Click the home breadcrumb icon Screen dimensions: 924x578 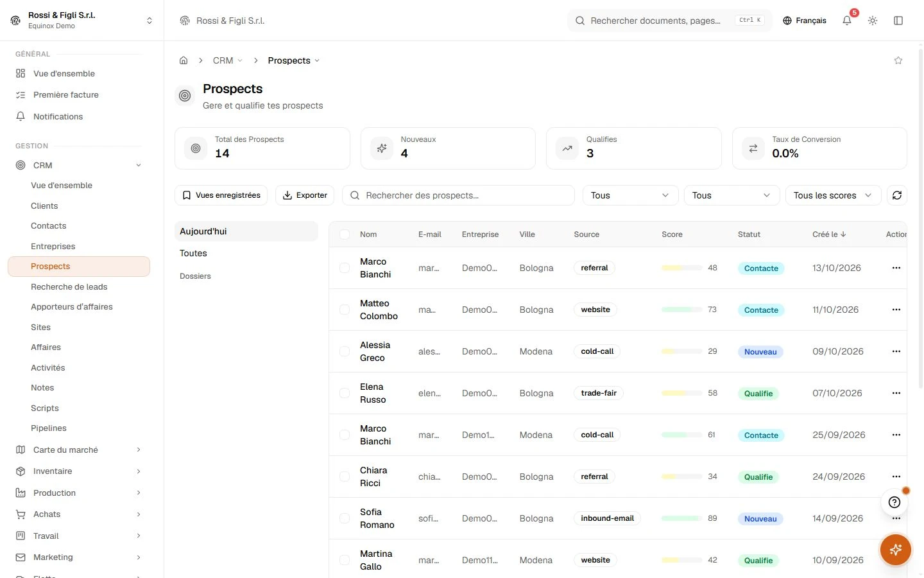click(x=184, y=60)
